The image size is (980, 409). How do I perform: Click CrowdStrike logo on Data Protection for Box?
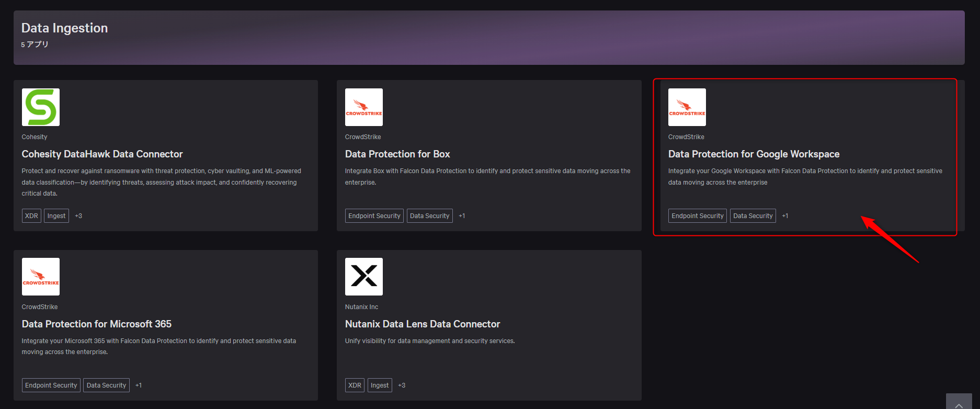[364, 107]
